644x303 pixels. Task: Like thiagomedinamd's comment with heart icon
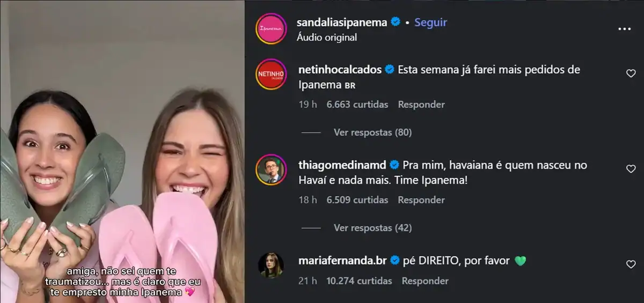tap(631, 169)
